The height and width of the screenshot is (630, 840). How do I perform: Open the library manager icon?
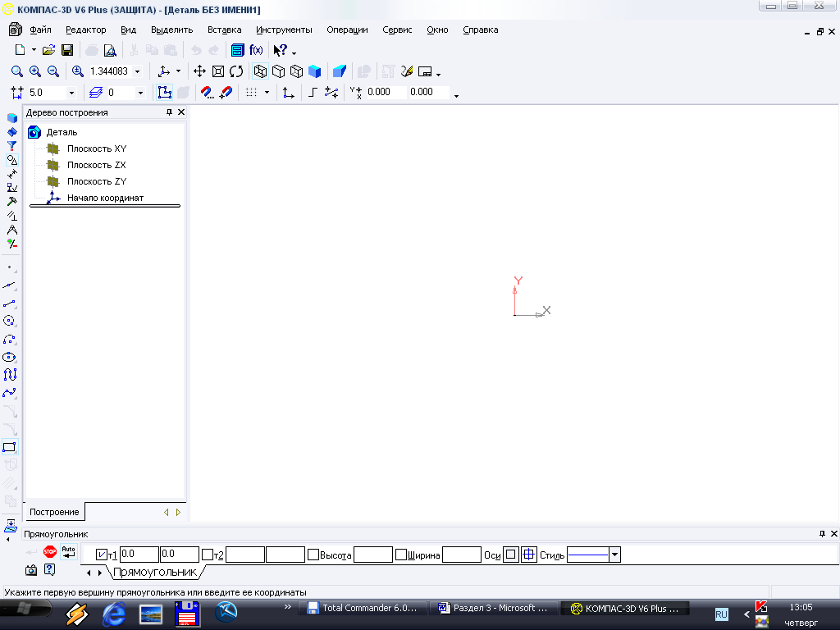point(237,50)
